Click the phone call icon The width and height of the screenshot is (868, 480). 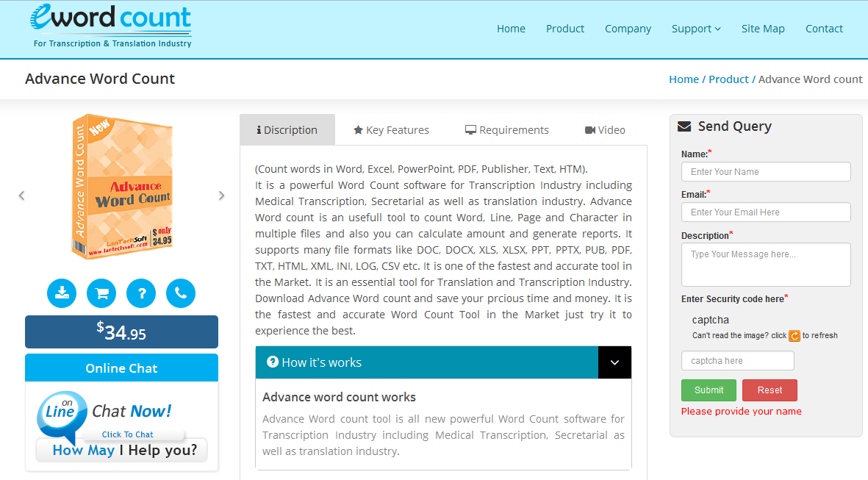181,293
